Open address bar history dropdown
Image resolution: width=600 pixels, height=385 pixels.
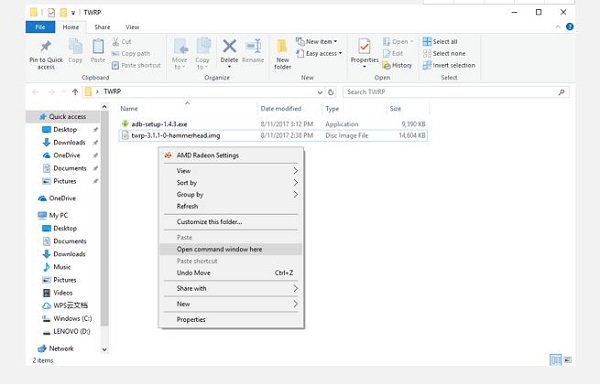point(320,92)
